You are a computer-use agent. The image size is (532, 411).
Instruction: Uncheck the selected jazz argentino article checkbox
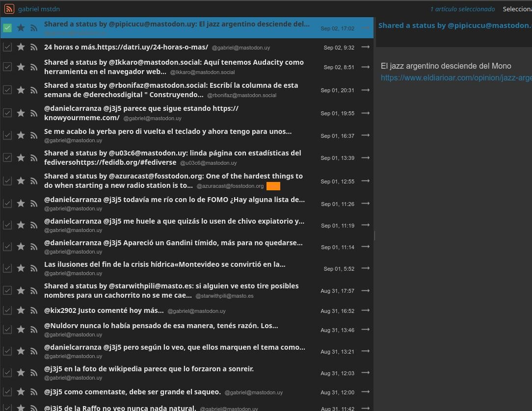[x=7, y=28]
